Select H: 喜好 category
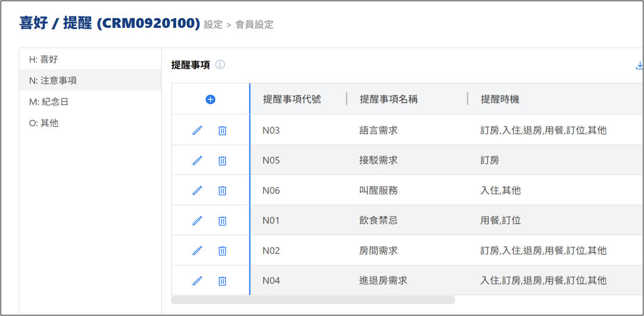The height and width of the screenshot is (316, 644). point(44,59)
